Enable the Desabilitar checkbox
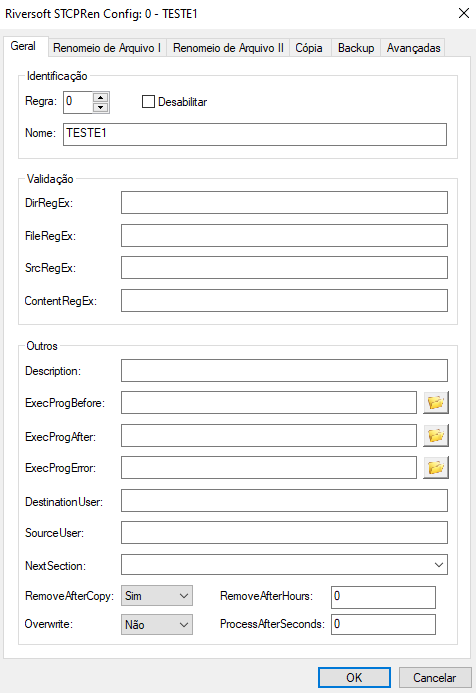This screenshot has width=476, height=693. click(x=148, y=102)
